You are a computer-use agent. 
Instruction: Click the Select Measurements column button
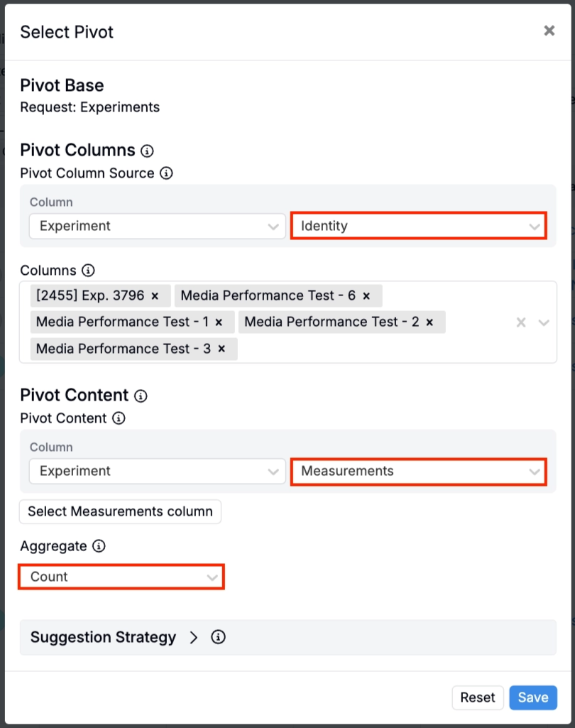(x=121, y=511)
